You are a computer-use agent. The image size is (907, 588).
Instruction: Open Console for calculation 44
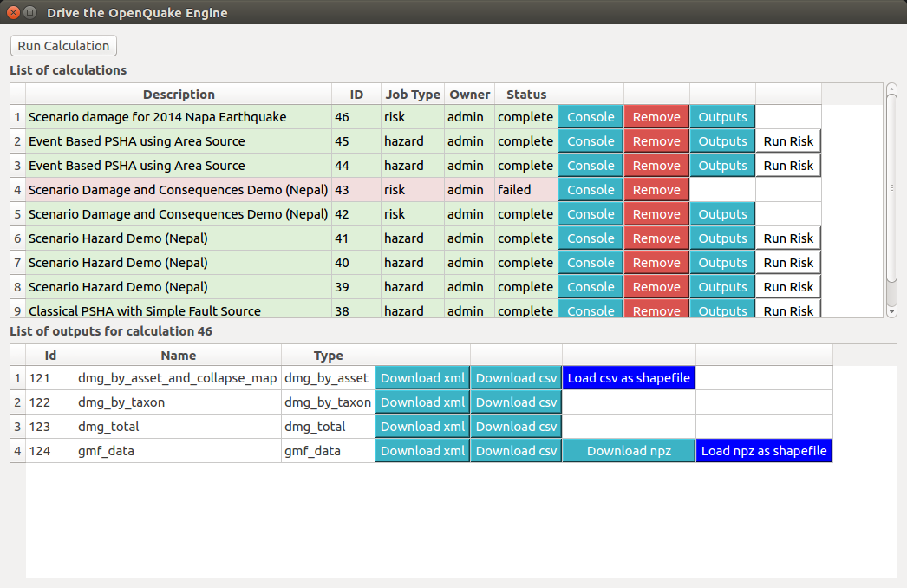pos(591,166)
